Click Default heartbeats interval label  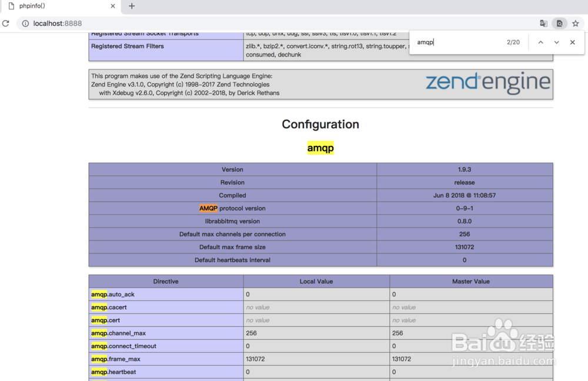[232, 260]
